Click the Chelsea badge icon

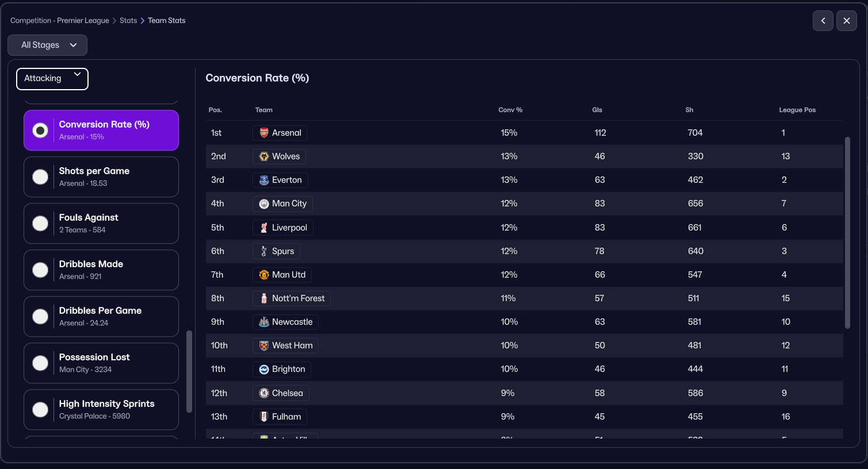click(x=264, y=393)
